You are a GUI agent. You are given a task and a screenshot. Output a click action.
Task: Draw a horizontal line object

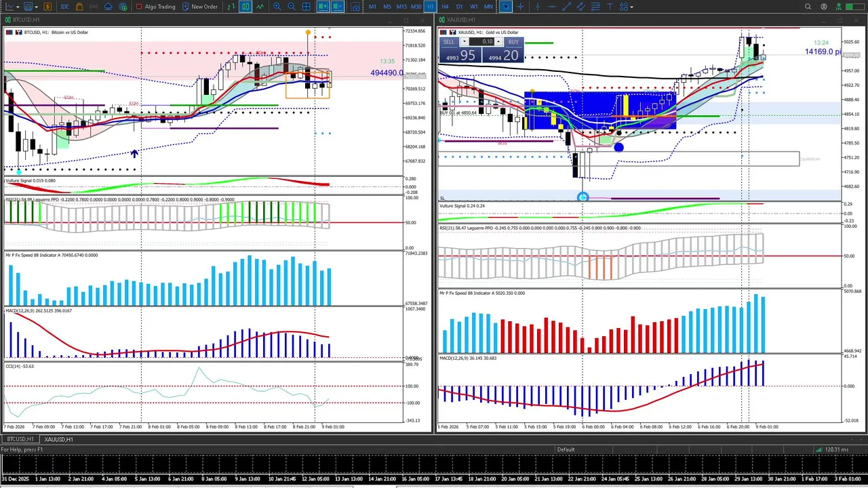click(552, 7)
